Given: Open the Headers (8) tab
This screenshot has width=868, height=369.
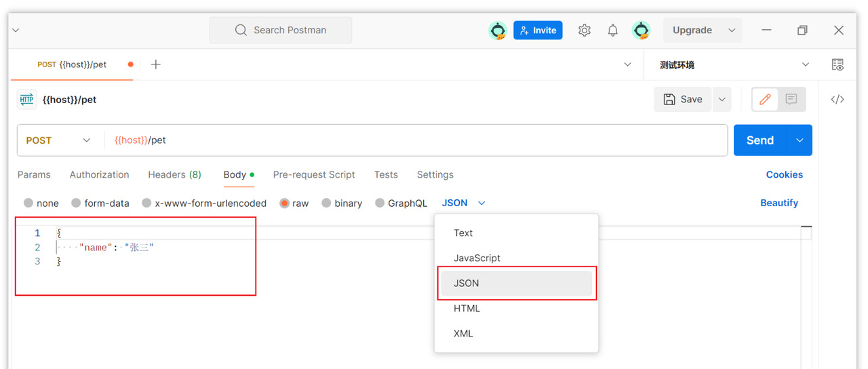Looking at the screenshot, I should 174,175.
